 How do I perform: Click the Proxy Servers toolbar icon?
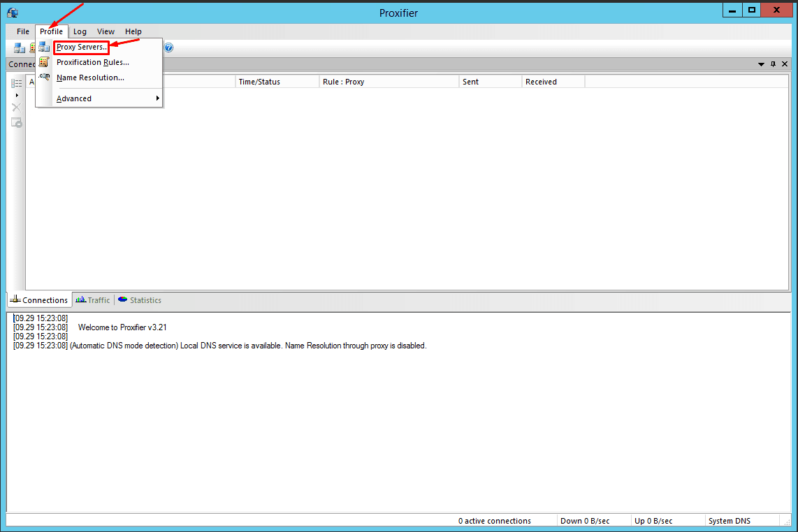pos(20,47)
